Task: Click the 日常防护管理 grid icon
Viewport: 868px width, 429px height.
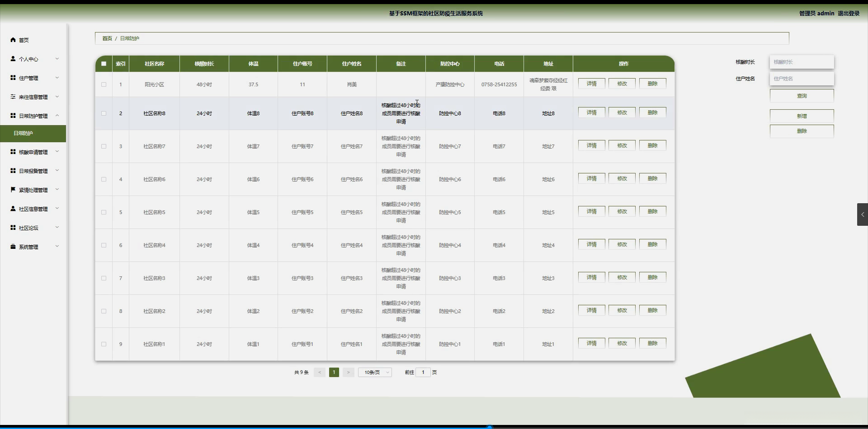Action: pos(13,116)
